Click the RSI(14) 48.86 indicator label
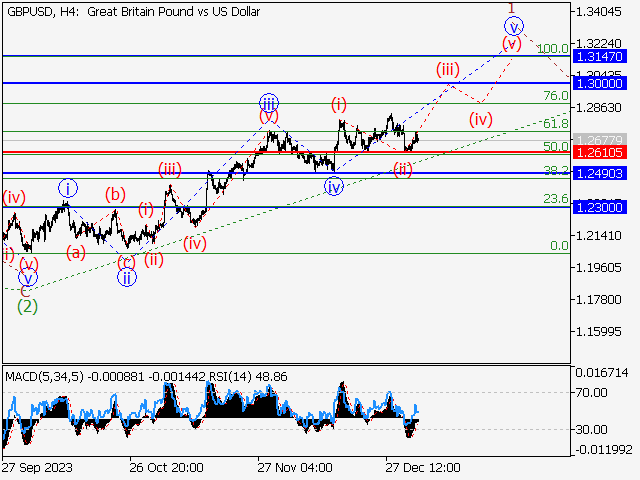The width and height of the screenshot is (640, 480). (x=248, y=376)
